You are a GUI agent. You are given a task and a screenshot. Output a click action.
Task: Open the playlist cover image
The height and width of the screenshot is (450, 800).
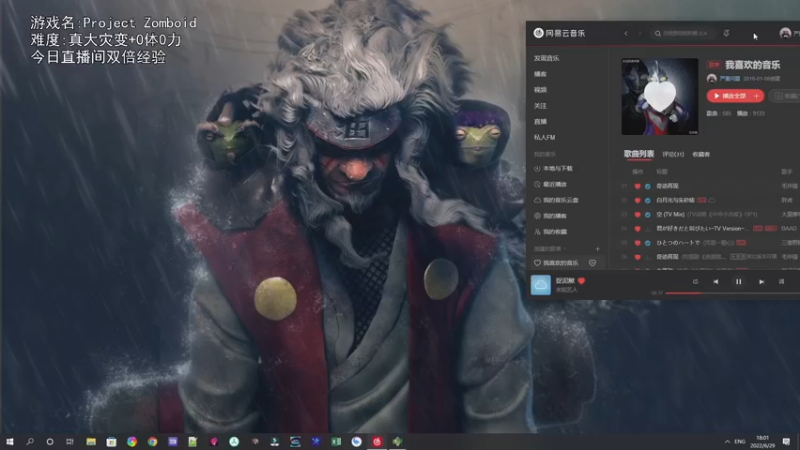tap(660, 96)
